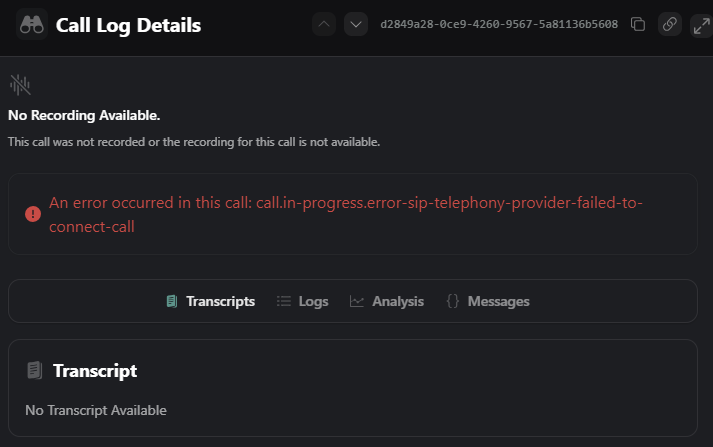Viewport: 713px width, 447px height.
Task: Click the binoculars Call Log Details icon
Action: [32, 24]
